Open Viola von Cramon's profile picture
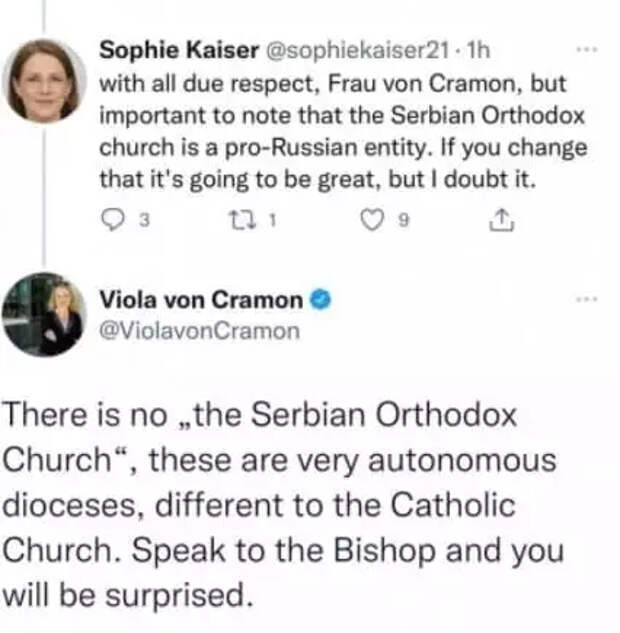The width and height of the screenshot is (620, 633). point(43,314)
